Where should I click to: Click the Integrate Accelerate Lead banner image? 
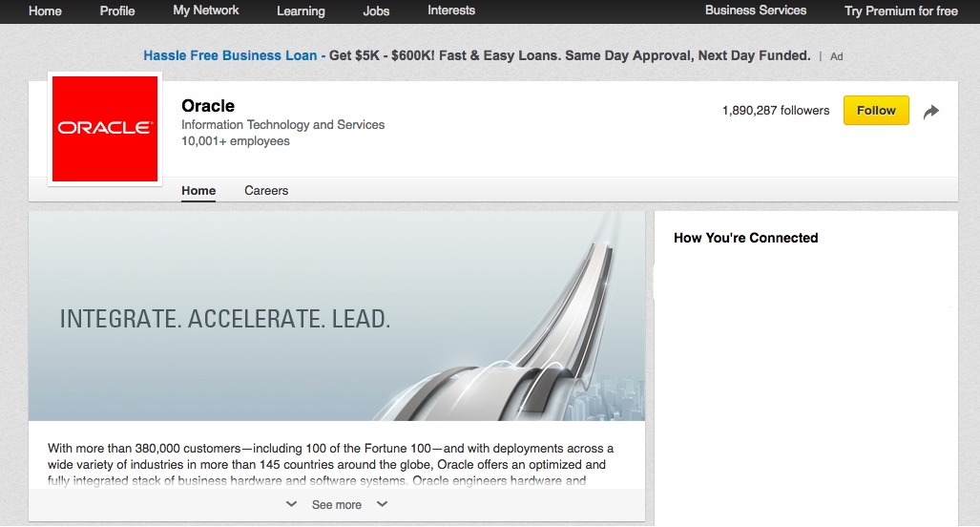tap(337, 316)
